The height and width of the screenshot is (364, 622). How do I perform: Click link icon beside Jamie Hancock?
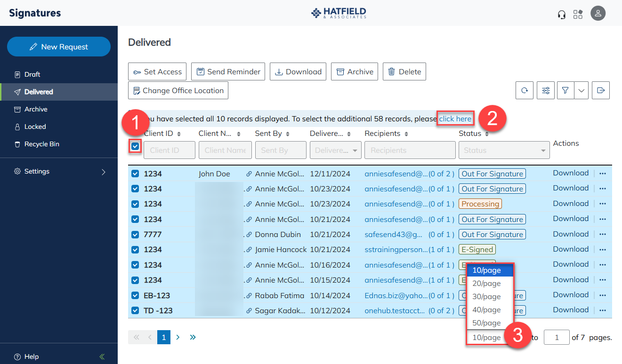(249, 250)
